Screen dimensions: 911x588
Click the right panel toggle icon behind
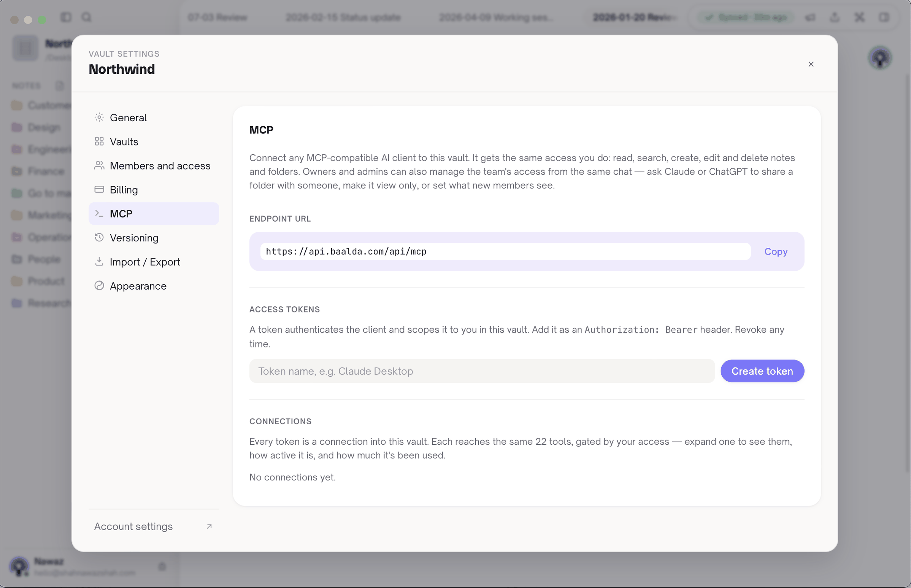point(884,17)
